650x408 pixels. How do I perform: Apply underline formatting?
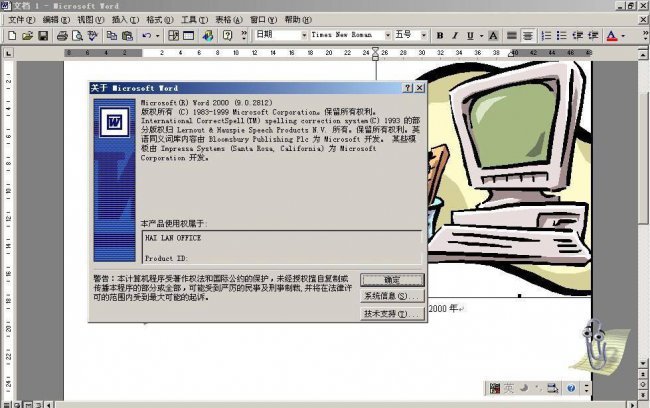[x=470, y=36]
